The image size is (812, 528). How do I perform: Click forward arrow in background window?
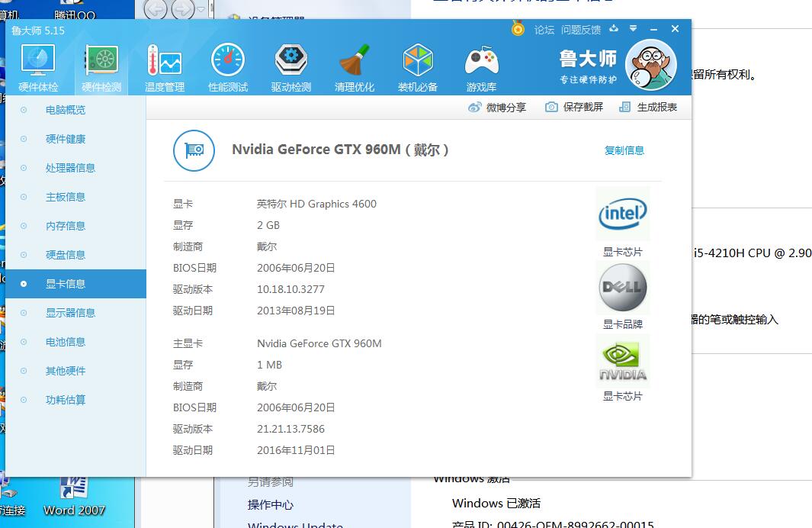183,9
